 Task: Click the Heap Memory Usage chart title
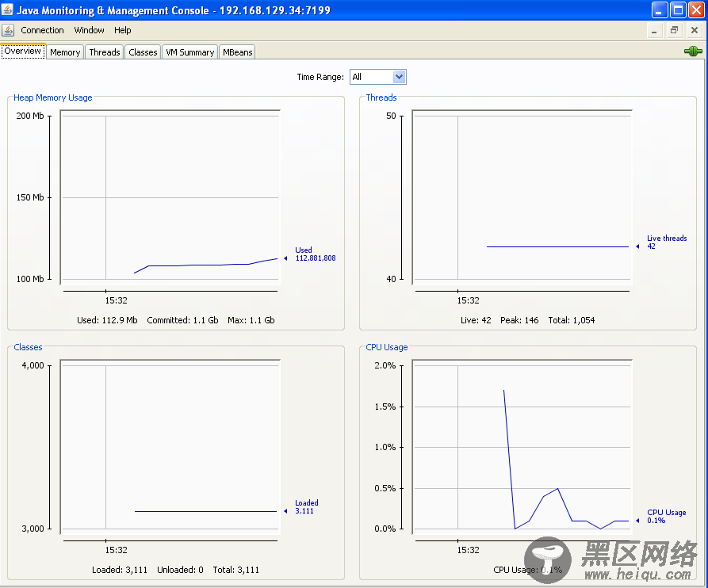point(53,97)
